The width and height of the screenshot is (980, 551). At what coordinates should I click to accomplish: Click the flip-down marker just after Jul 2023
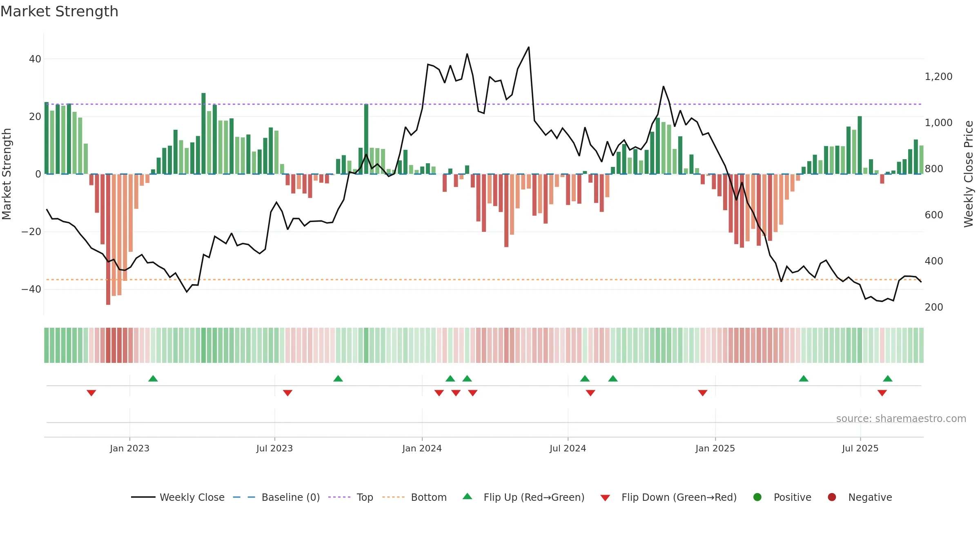pos(287,393)
